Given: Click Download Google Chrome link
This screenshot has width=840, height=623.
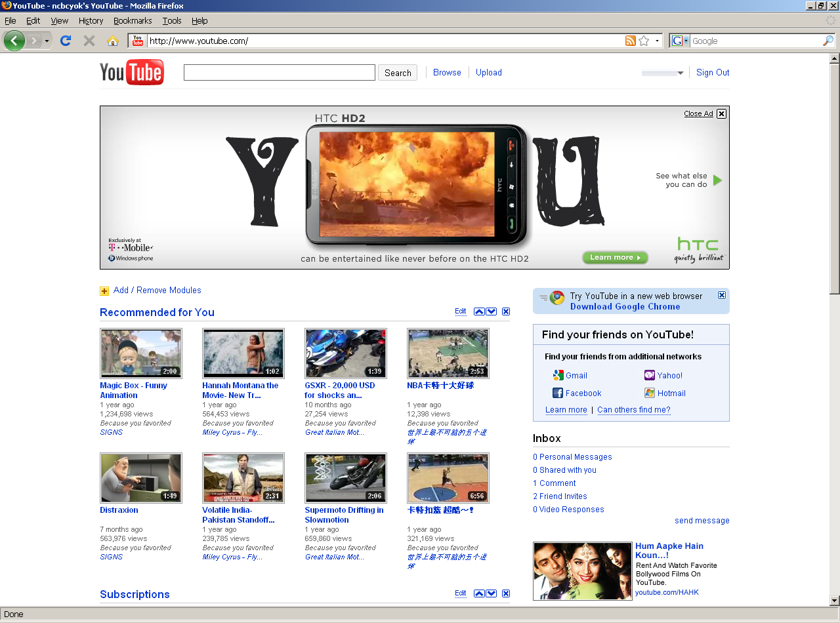Looking at the screenshot, I should (x=625, y=307).
